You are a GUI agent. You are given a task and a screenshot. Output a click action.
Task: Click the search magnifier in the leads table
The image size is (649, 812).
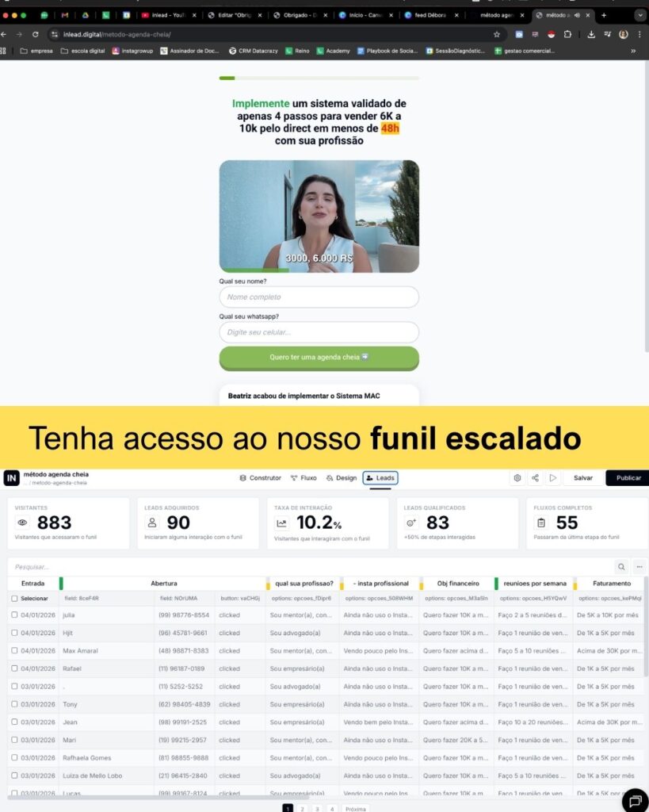click(x=621, y=566)
